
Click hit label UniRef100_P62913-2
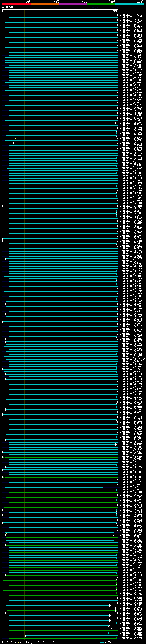[133, 359]
